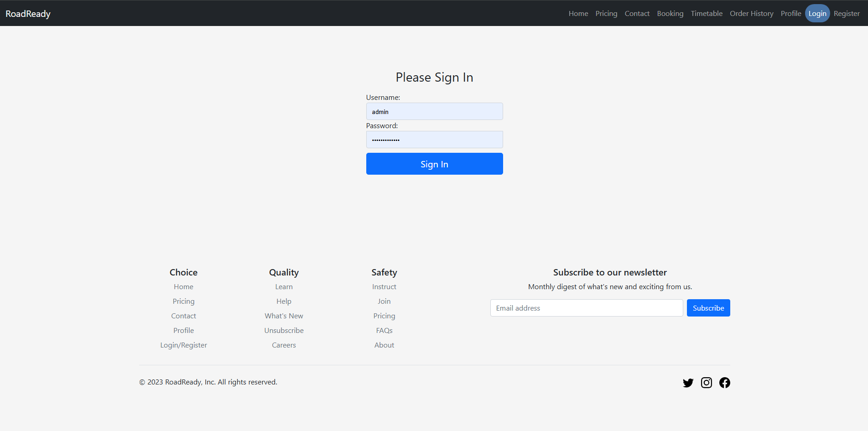Open Booking in the top navigation
The width and height of the screenshot is (868, 431).
pyautogui.click(x=670, y=14)
